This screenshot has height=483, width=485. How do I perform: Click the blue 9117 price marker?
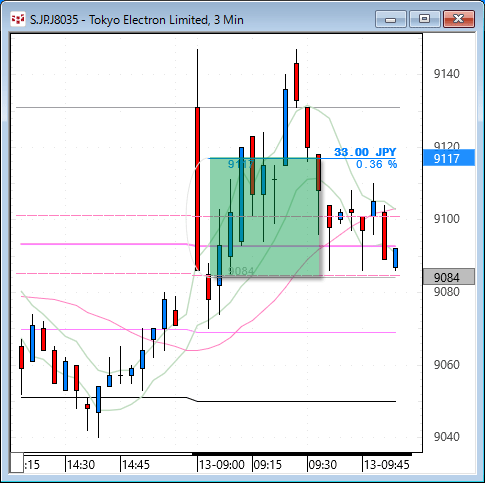point(449,158)
